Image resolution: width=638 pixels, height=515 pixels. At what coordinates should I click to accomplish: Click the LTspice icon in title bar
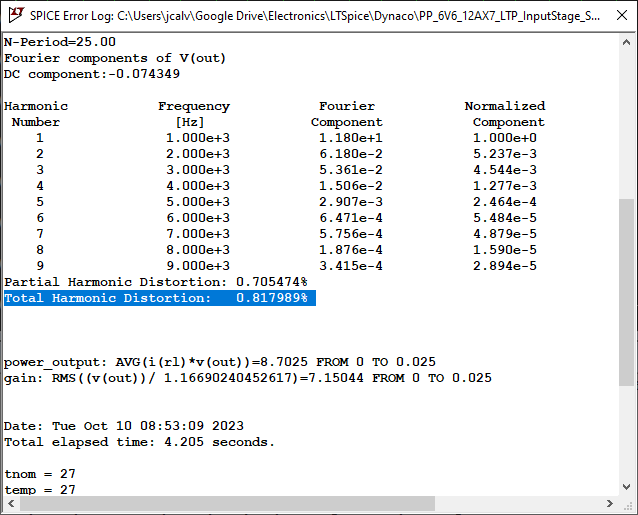pyautogui.click(x=16, y=15)
